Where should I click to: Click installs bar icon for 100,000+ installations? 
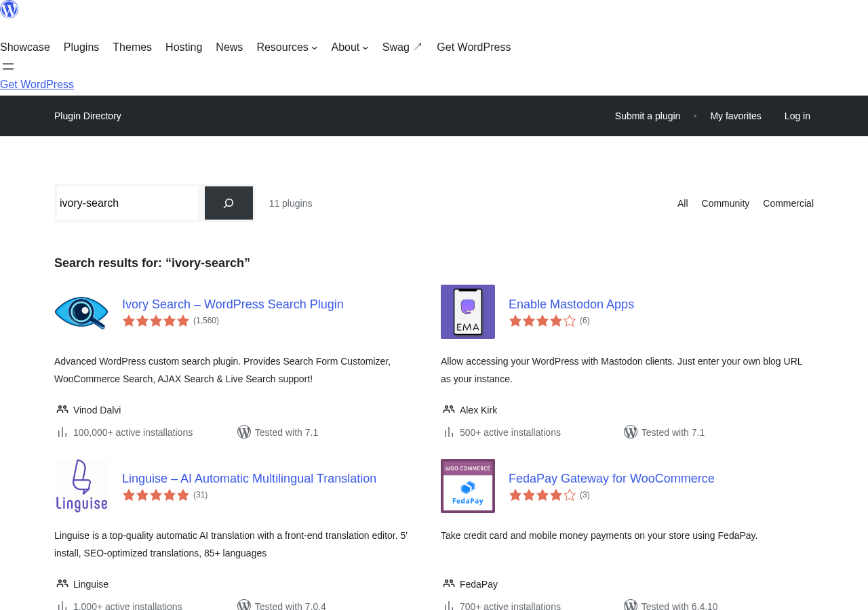[62, 432]
